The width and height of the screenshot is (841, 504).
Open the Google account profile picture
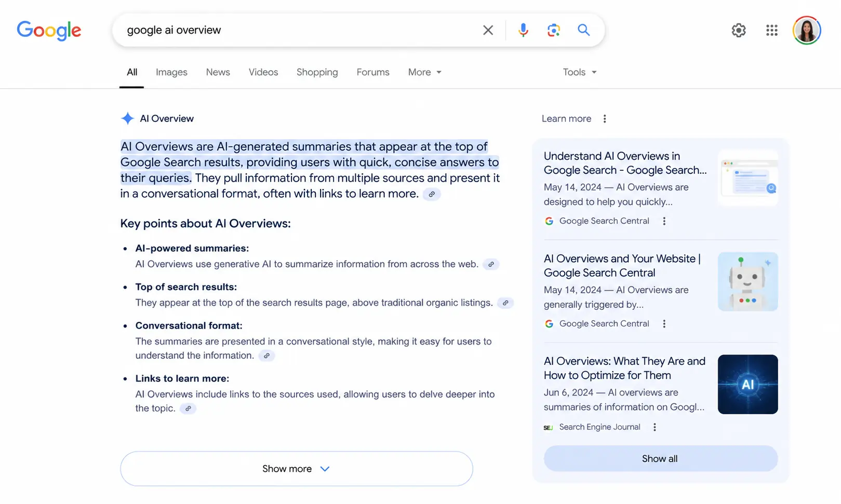point(806,30)
